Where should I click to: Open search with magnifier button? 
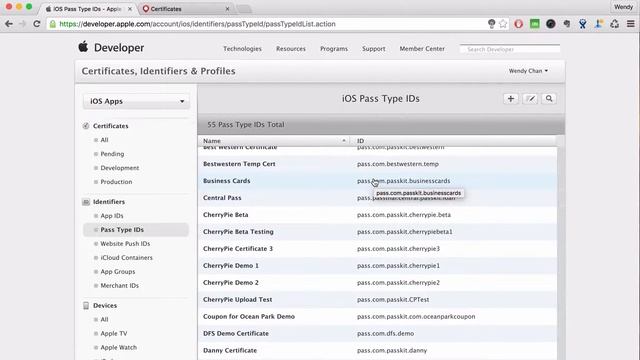click(549, 99)
